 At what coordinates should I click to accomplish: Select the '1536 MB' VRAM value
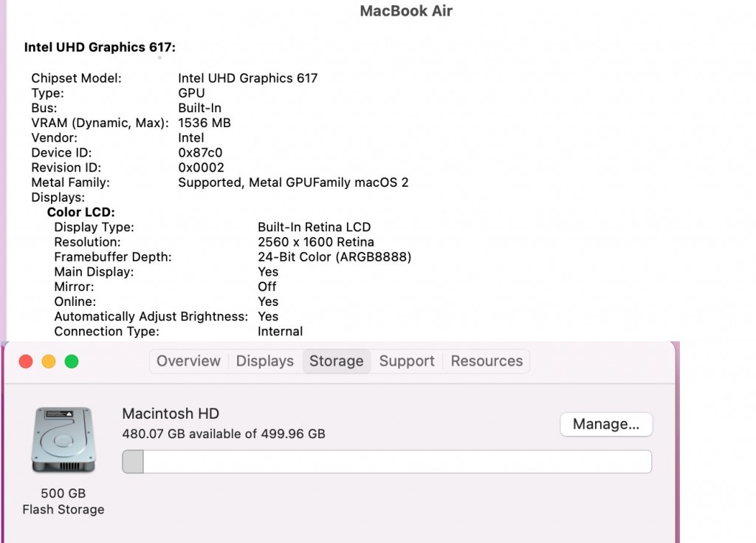(205, 123)
